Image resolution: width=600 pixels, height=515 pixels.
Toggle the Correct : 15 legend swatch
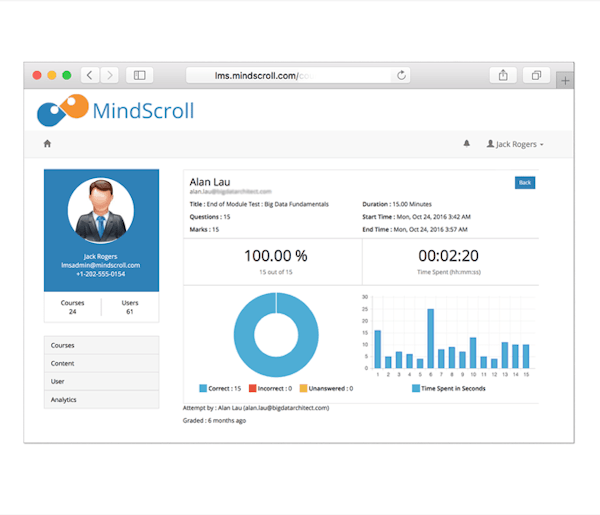click(x=203, y=388)
